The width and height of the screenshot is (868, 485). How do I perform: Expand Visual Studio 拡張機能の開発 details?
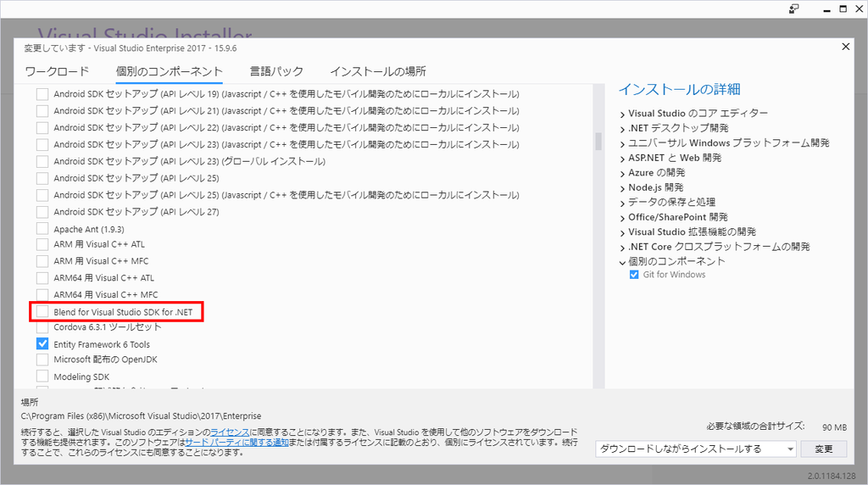pyautogui.click(x=622, y=233)
